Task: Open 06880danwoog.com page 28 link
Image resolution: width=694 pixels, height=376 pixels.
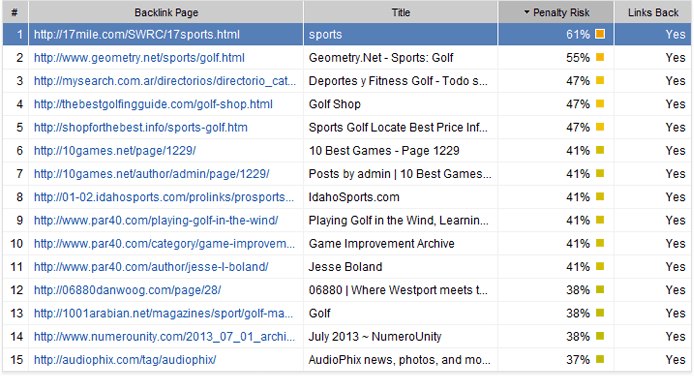Action: tap(127, 290)
